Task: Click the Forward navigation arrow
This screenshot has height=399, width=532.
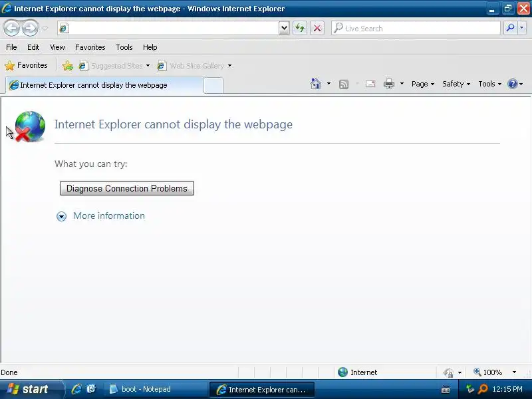Action: coord(30,28)
